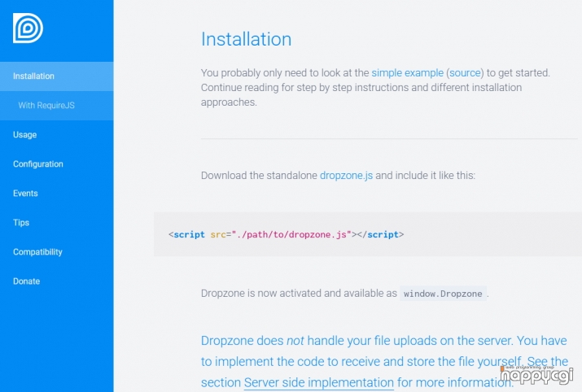This screenshot has height=392, width=582.
Task: Download via the dropzone.js link
Action: tap(346, 176)
